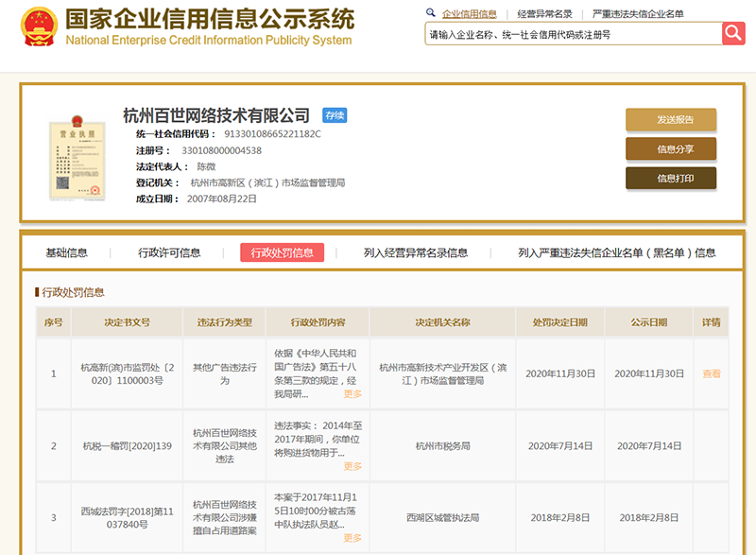Click the 国家企业信用信息公示系统 site title

pos(210,19)
